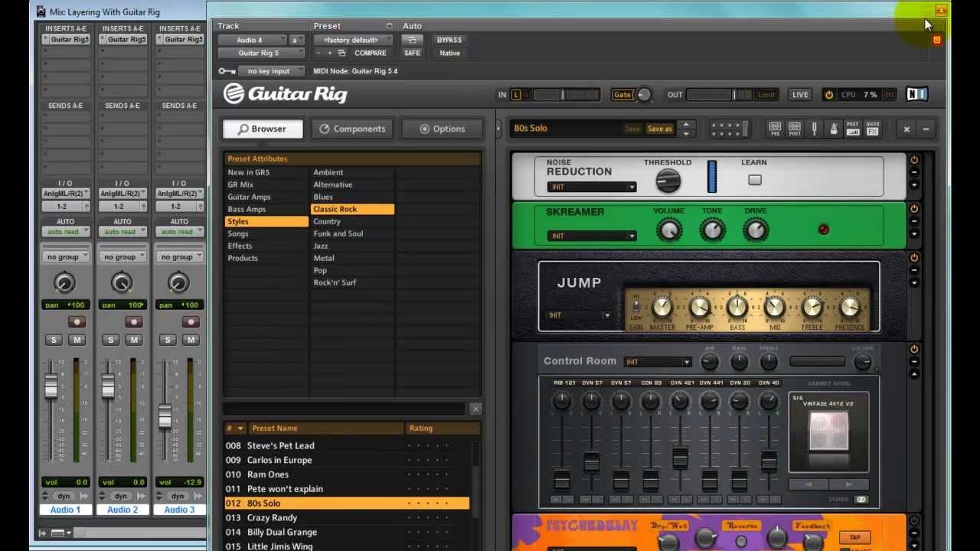Click the COMPARE button
980x551 pixels.
point(371,53)
